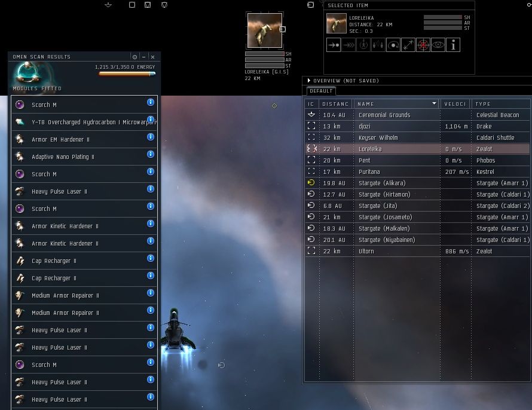The width and height of the screenshot is (532, 410).
Task: Select Ultorn's Zealot in the overview
Action: 418,251
